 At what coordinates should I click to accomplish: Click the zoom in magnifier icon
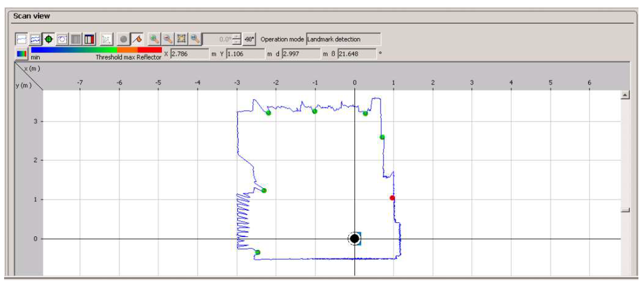pos(154,39)
